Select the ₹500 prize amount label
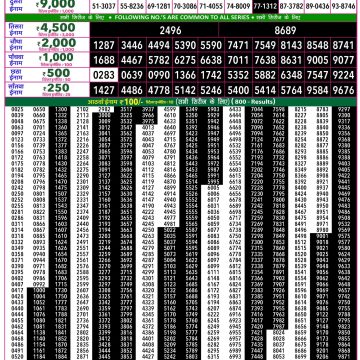 click(x=56, y=73)
